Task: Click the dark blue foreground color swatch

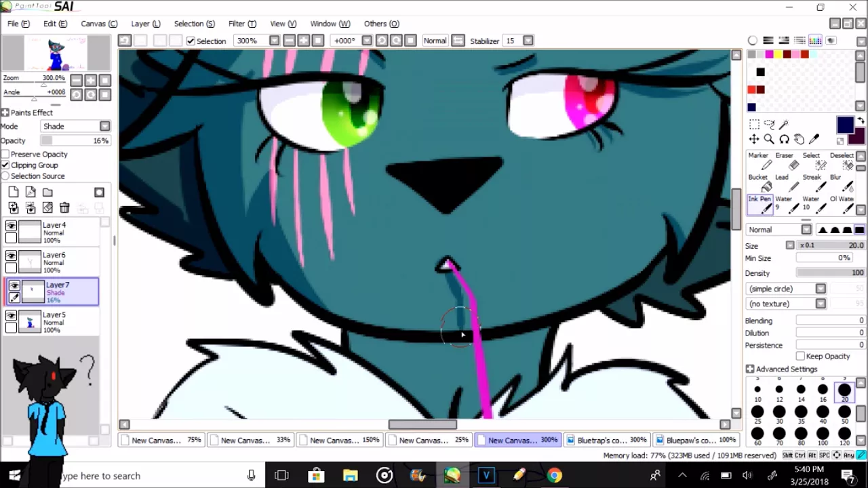Action: pyautogui.click(x=844, y=125)
